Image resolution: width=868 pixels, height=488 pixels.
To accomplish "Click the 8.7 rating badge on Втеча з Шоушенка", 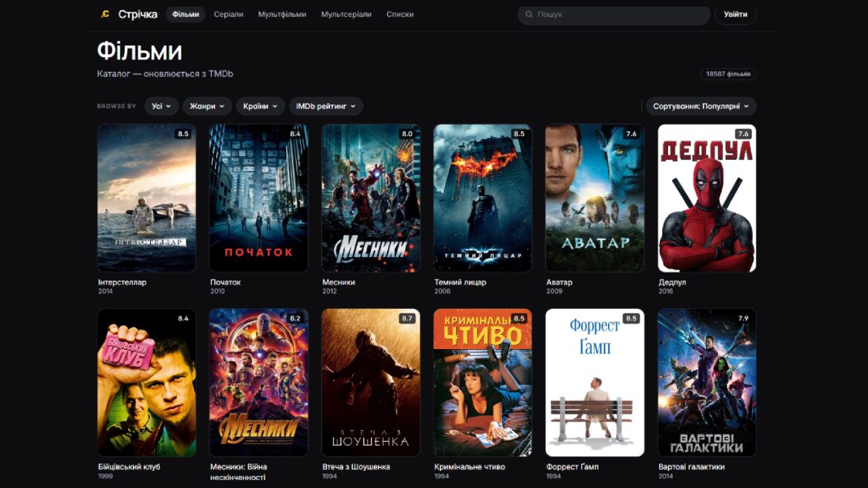I will 407,319.
